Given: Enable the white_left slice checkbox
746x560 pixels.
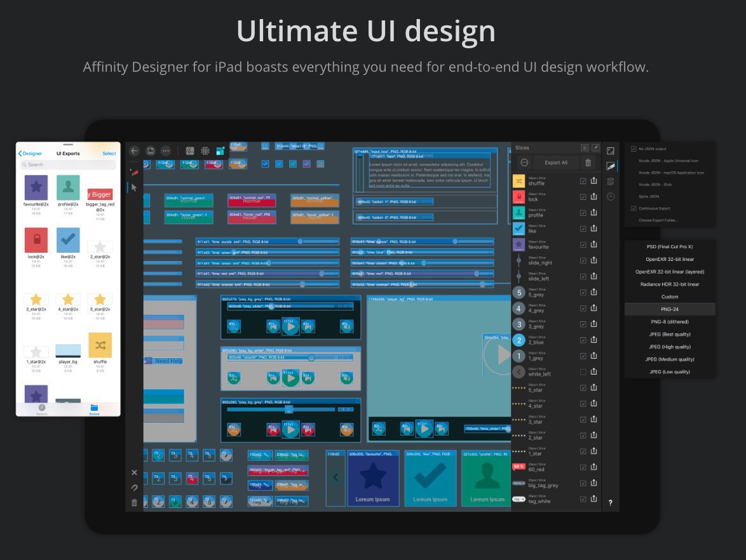Looking at the screenshot, I should (583, 372).
